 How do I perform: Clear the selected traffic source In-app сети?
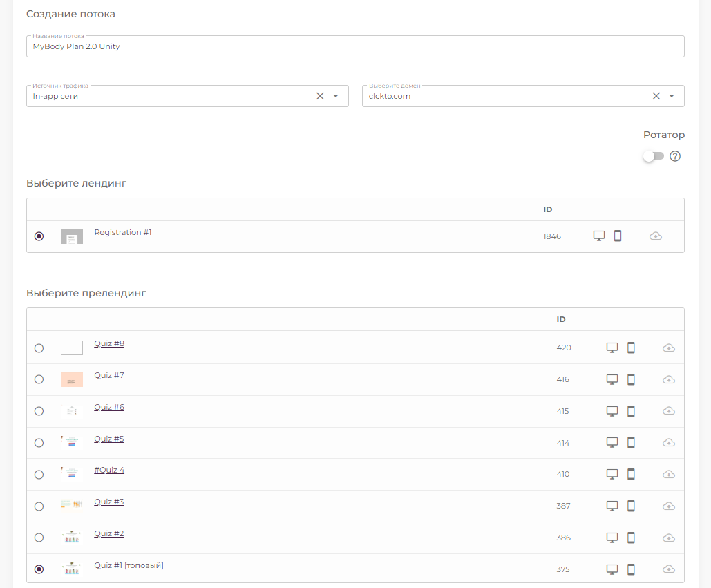point(320,96)
